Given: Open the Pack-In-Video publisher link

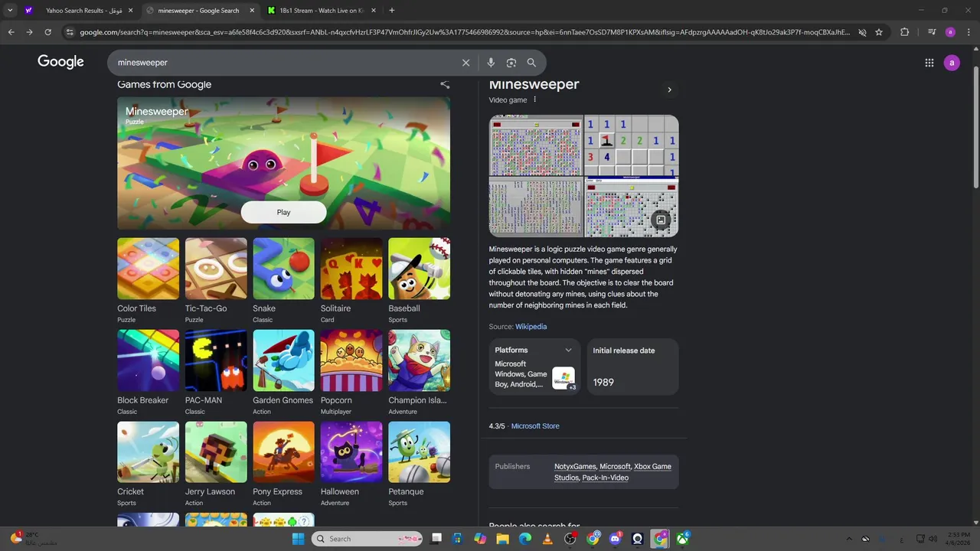Looking at the screenshot, I should 605,478.
